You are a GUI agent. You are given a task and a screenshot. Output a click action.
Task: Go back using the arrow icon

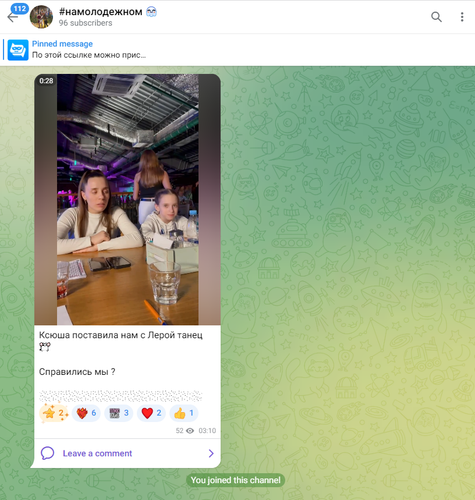click(x=12, y=17)
